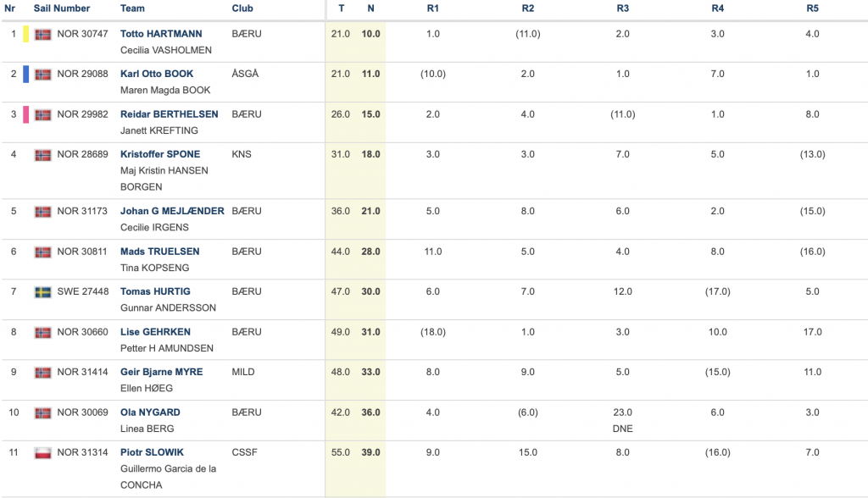Sort by Club column header
Viewport: 868px width, 498px height.
[x=242, y=8]
